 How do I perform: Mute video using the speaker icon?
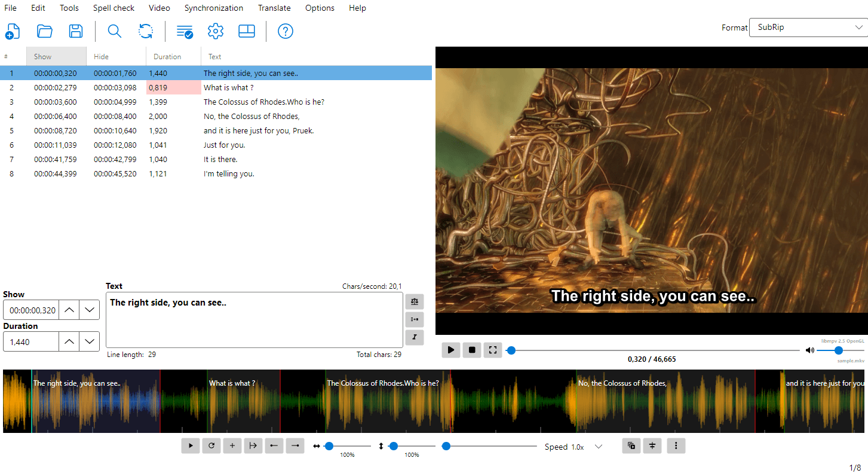[x=809, y=350]
